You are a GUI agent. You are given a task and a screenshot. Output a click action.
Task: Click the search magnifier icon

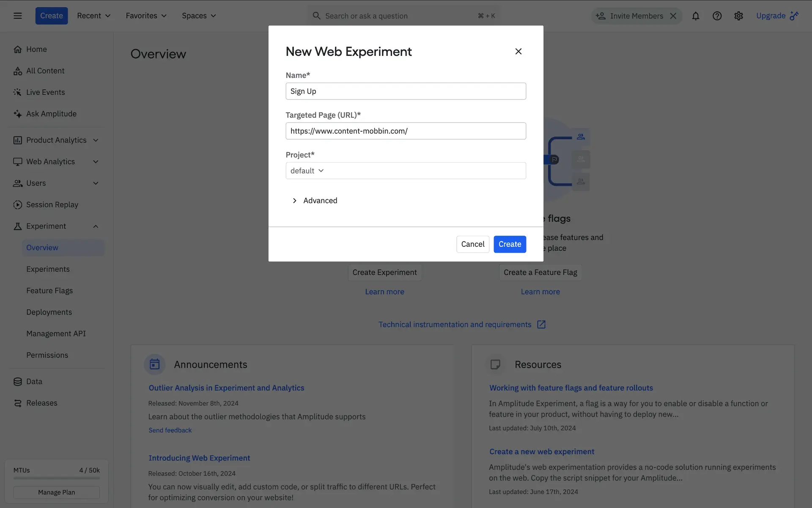[x=316, y=16]
